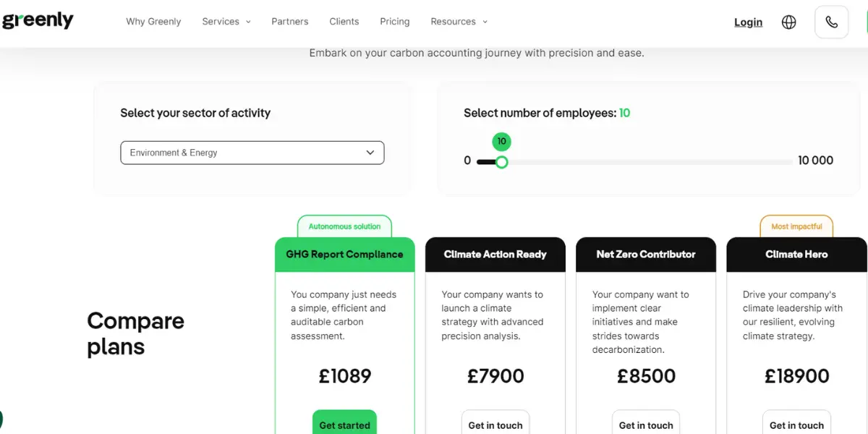Image resolution: width=868 pixels, height=434 pixels.
Task: Open the Why Greenly menu item
Action: [153, 22]
